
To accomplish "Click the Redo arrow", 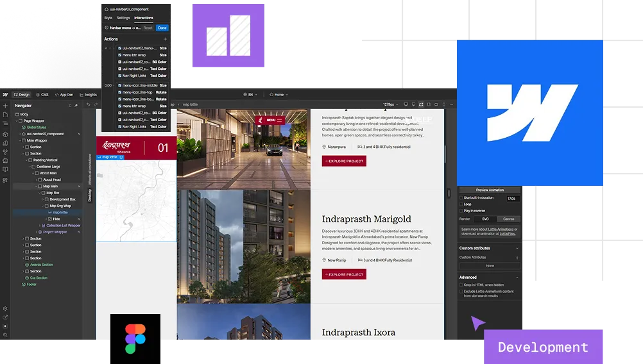I will click(x=96, y=105).
